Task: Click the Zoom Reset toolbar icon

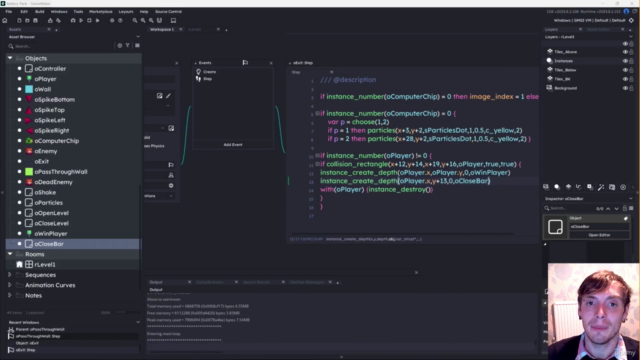Action: (143, 20)
